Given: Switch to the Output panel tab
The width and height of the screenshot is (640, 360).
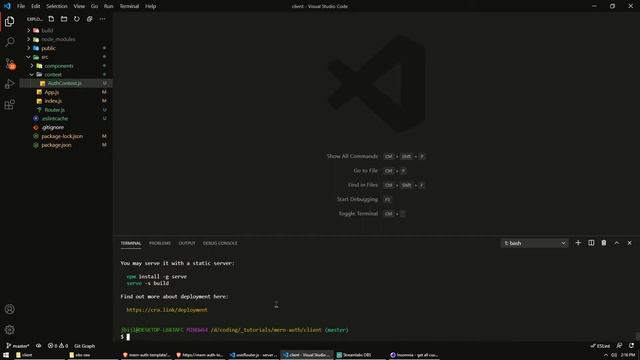Looking at the screenshot, I should [x=187, y=243].
